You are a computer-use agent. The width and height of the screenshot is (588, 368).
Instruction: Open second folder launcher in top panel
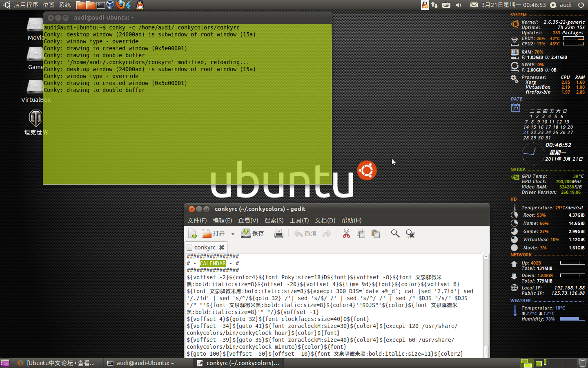pyautogui.click(x=91, y=5)
